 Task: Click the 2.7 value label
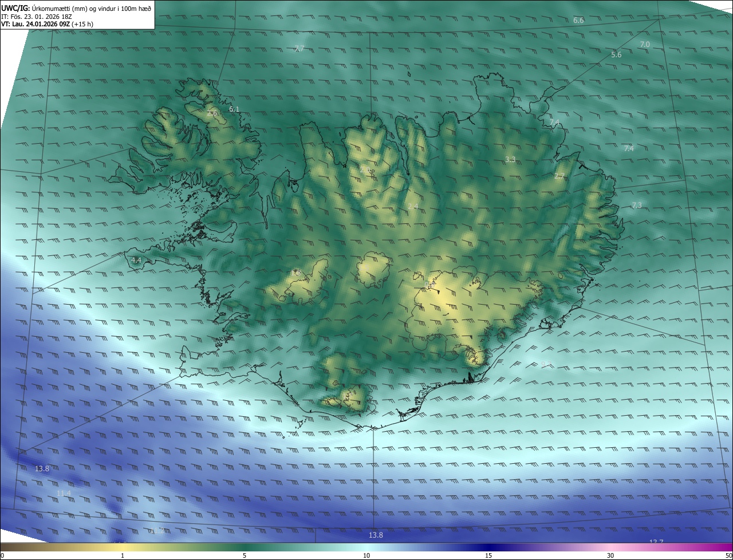click(x=559, y=176)
